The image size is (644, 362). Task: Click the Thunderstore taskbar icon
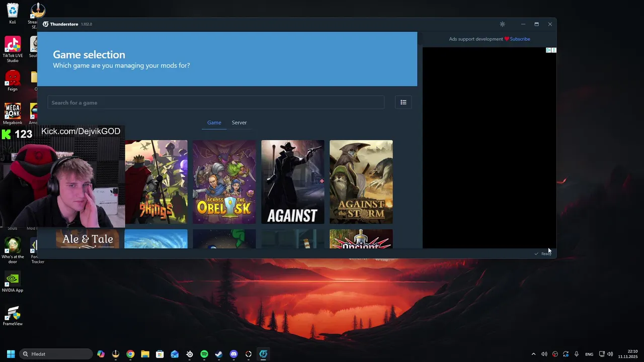point(263,354)
